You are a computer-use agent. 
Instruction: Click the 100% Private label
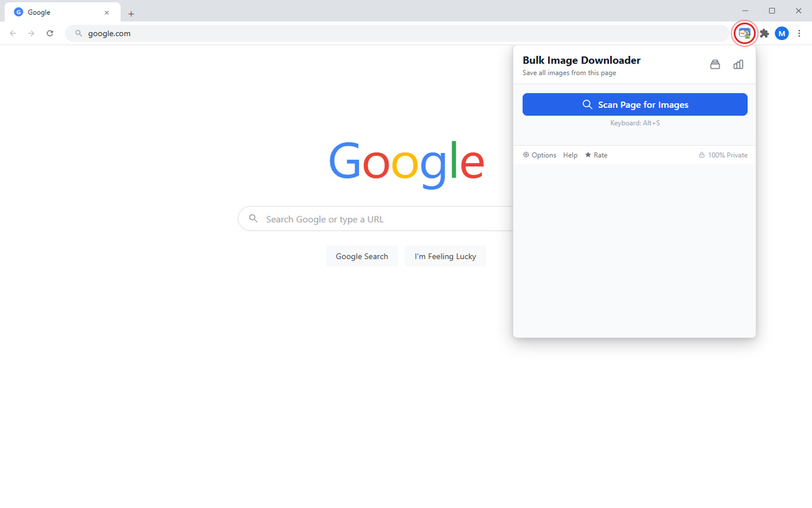[x=728, y=155]
